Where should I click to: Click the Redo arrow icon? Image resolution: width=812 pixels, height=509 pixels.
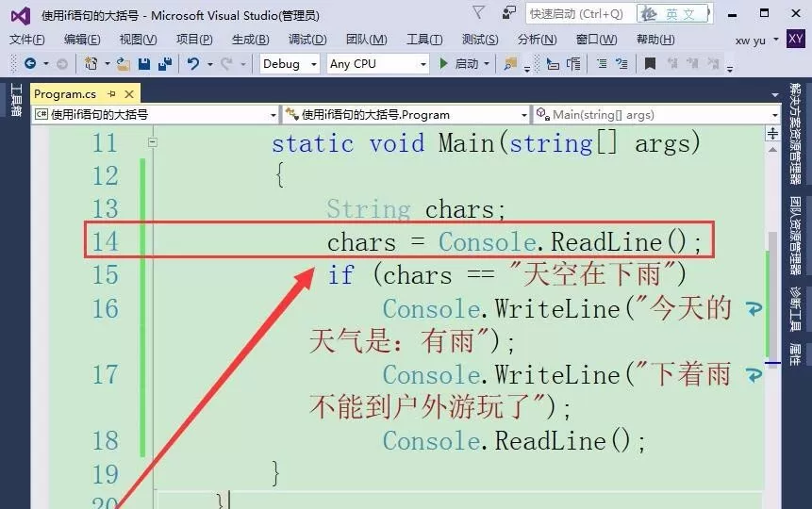[x=226, y=64]
